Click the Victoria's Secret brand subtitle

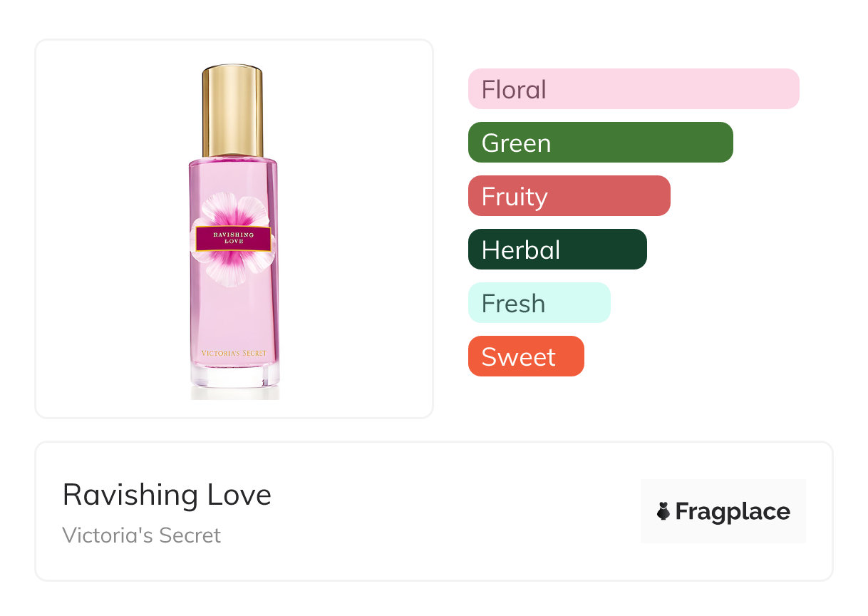141,535
